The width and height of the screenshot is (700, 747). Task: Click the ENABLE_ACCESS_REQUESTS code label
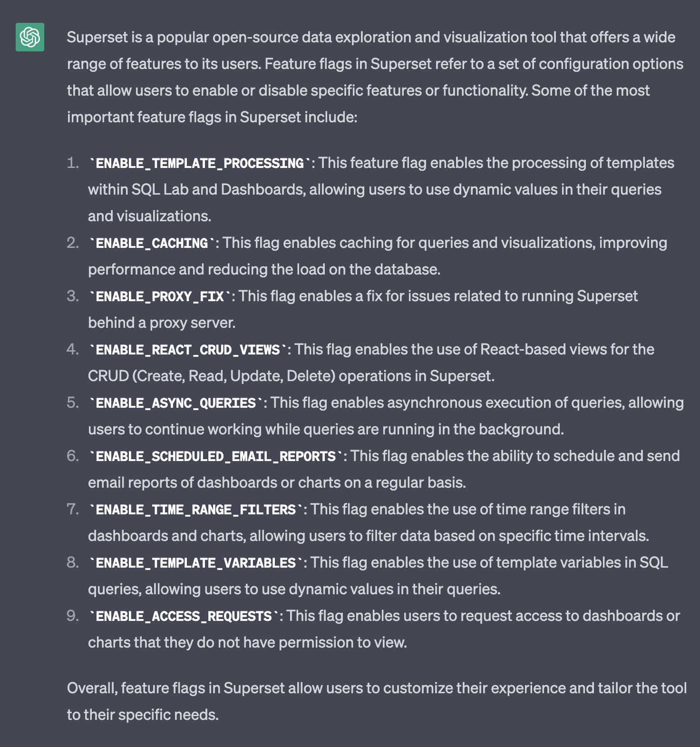pyautogui.click(x=184, y=617)
